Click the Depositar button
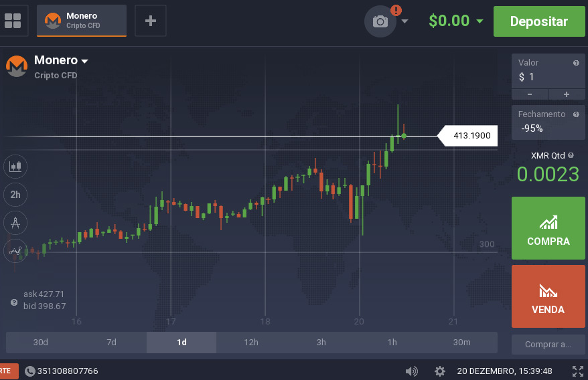This screenshot has width=588, height=380. [x=539, y=21]
